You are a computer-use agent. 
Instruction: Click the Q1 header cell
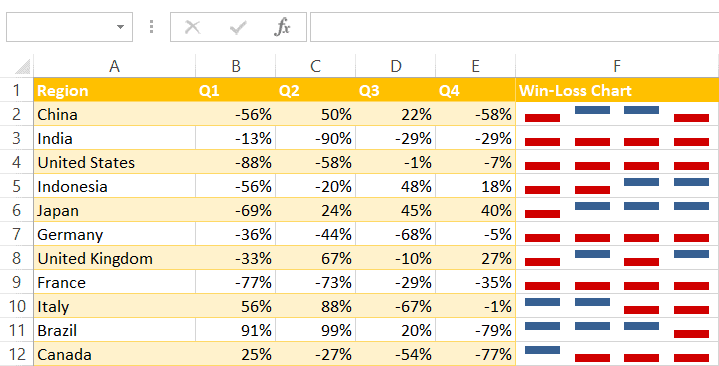click(x=236, y=90)
